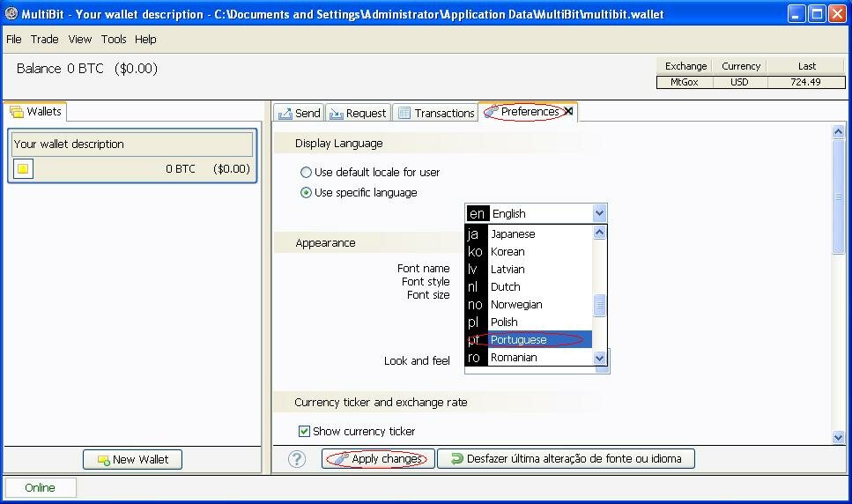Click the MultiBit bitcoin title bar icon
Screen dimensions: 852x504
(11, 13)
